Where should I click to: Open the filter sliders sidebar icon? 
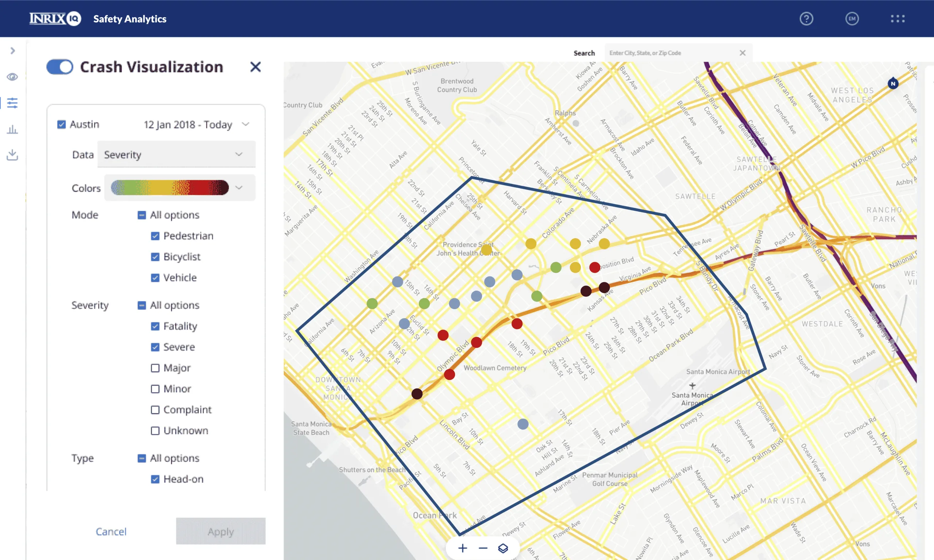click(12, 103)
